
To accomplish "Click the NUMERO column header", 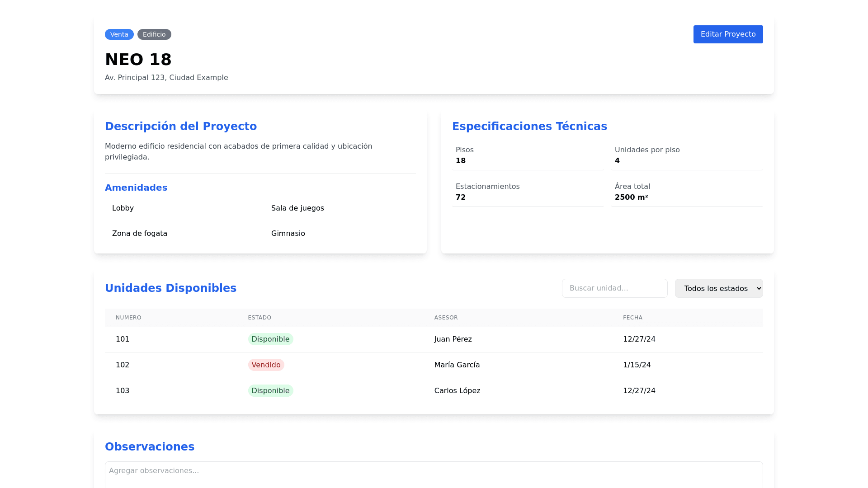I will point(128,318).
